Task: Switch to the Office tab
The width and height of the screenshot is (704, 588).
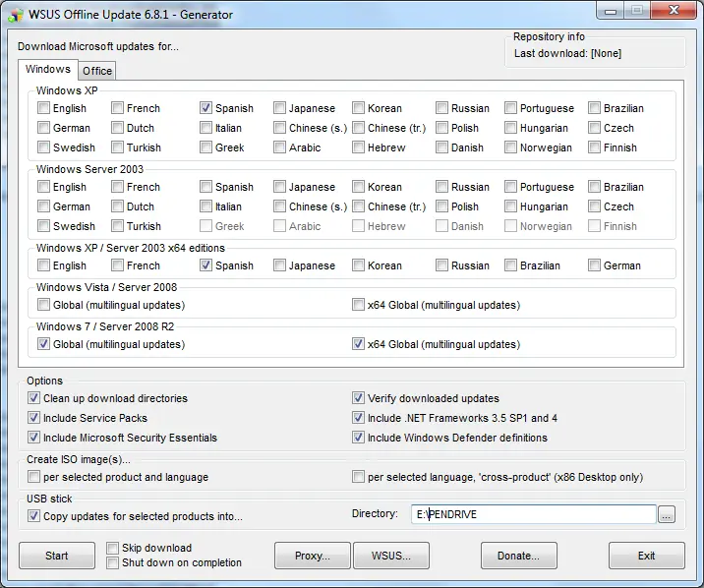Action: tap(97, 71)
